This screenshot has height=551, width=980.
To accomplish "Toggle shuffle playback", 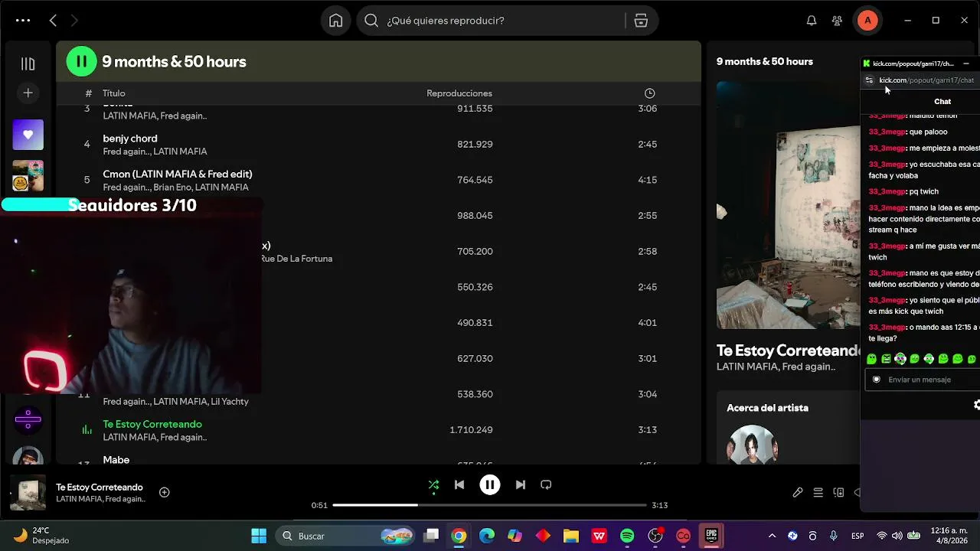I will [x=433, y=484].
